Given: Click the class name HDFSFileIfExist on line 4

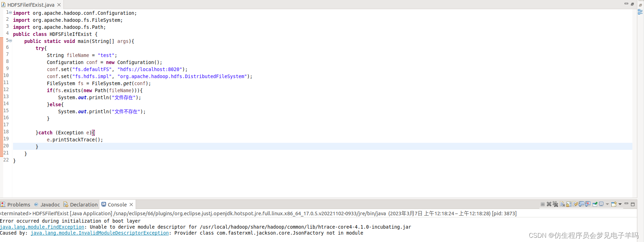Looking at the screenshot, I should pyautogui.click(x=71, y=34).
